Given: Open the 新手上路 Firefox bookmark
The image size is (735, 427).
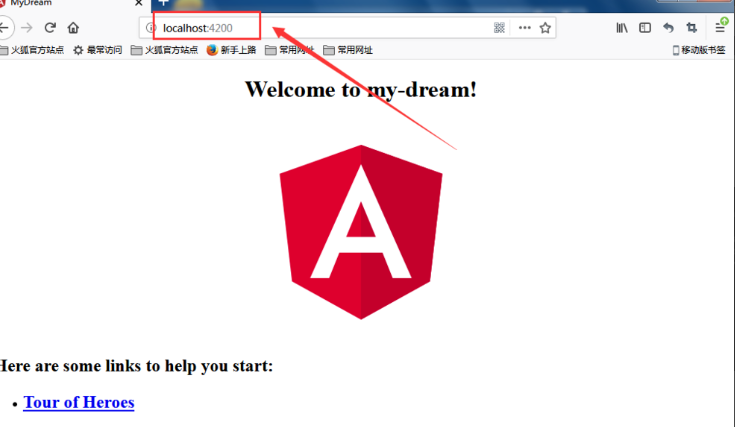Looking at the screenshot, I should tap(232, 50).
